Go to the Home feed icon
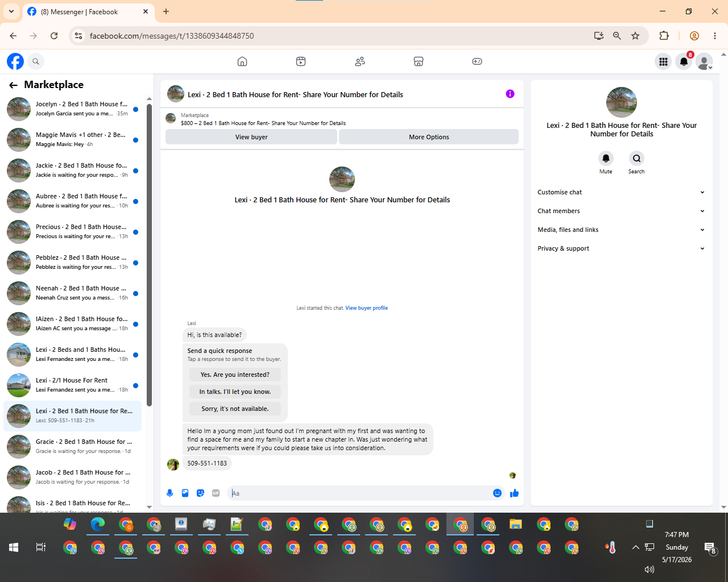The height and width of the screenshot is (582, 728). (x=242, y=61)
